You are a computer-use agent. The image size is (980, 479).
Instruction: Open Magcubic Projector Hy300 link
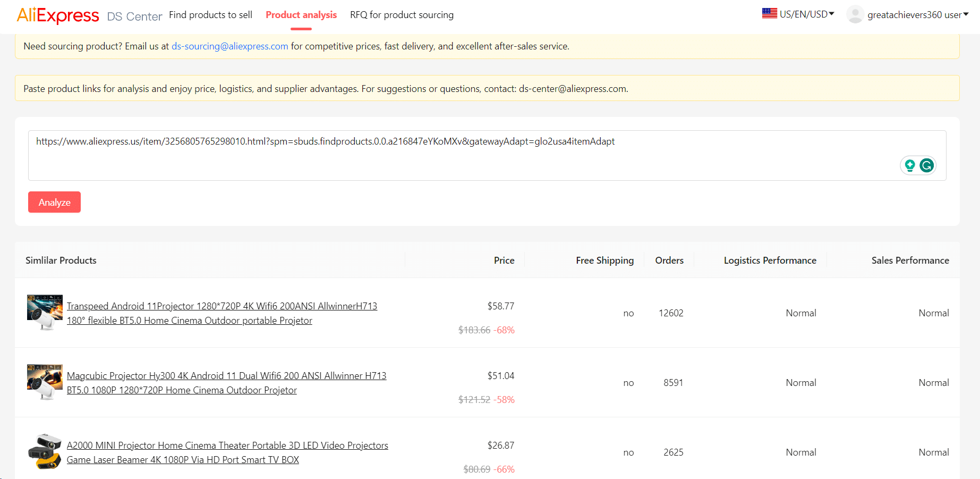[227, 383]
